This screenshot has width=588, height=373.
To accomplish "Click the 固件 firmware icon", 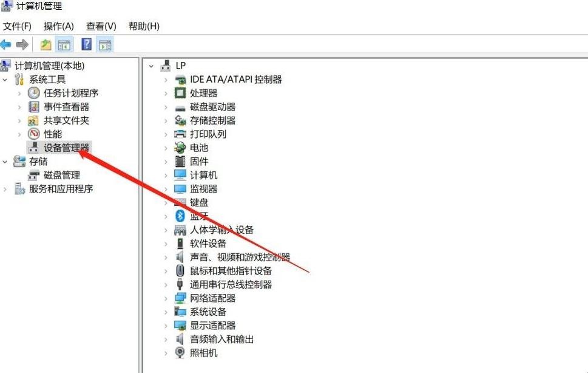I will pos(180,162).
